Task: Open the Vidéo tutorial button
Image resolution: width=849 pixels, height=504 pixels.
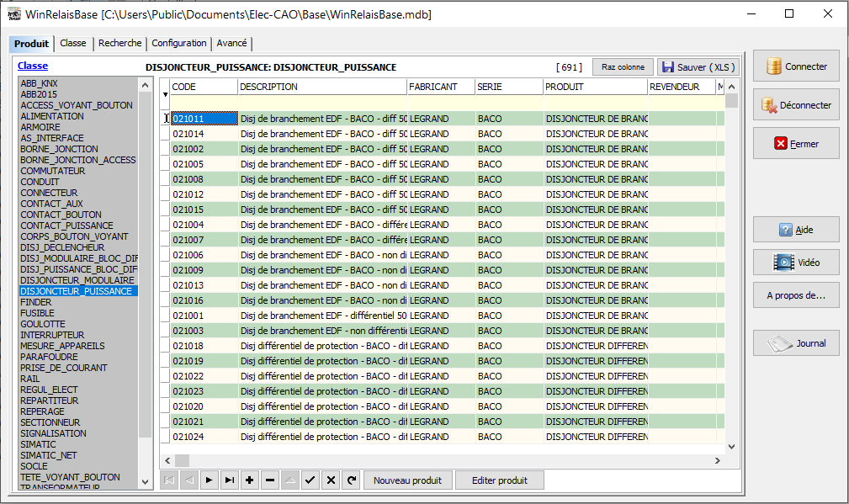Action: pos(796,263)
